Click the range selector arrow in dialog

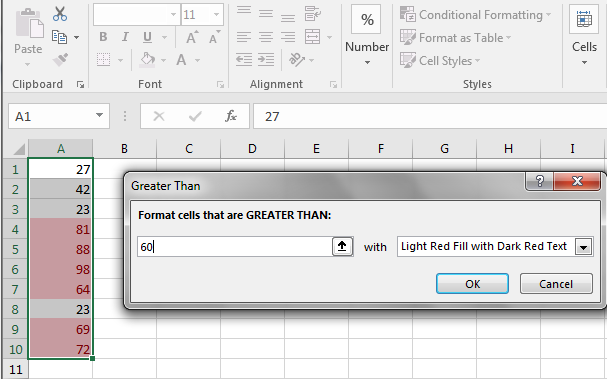[342, 247]
